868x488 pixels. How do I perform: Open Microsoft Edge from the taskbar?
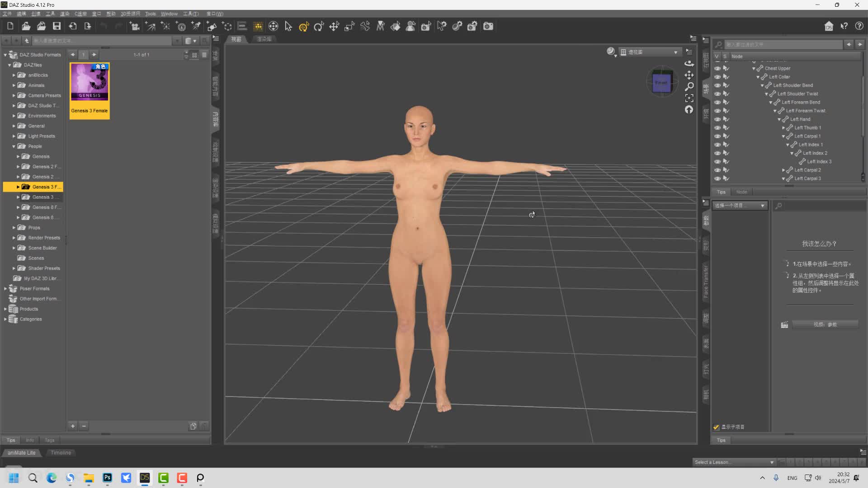[51, 478]
